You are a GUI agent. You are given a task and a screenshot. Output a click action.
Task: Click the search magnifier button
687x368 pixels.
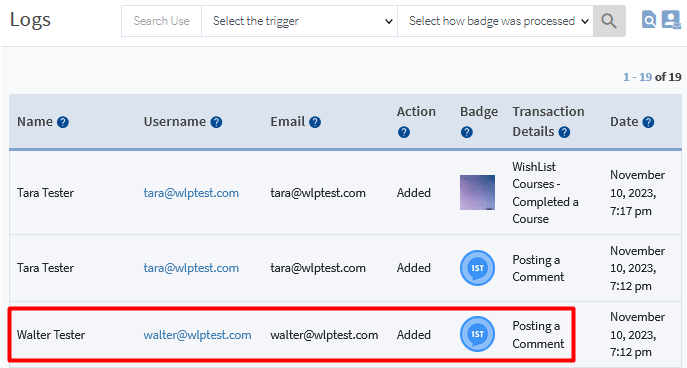pos(609,21)
